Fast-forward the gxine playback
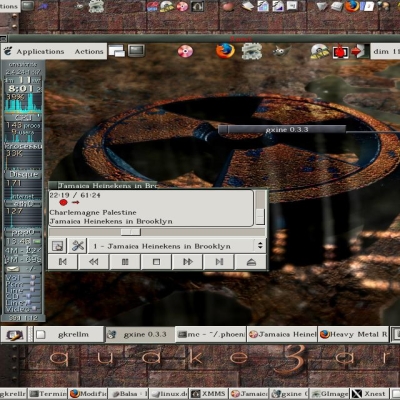Screen dimensions: 400x400 click(x=188, y=262)
